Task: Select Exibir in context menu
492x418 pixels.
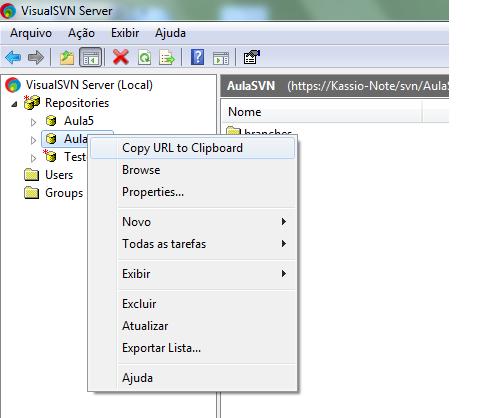Action: 192,274
